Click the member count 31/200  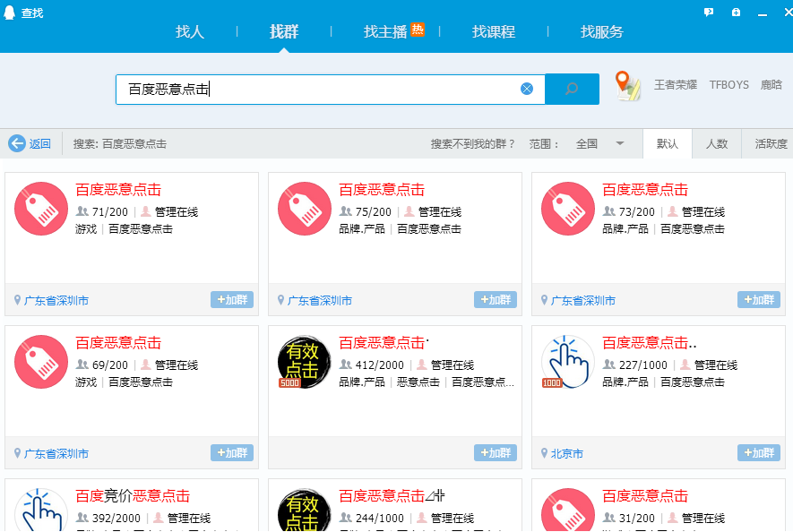click(x=637, y=519)
